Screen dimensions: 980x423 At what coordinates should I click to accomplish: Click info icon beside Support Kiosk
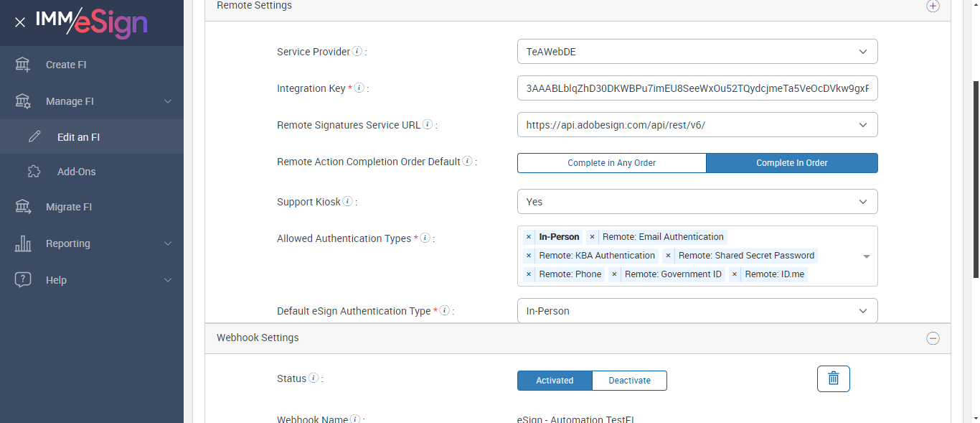pyautogui.click(x=348, y=202)
